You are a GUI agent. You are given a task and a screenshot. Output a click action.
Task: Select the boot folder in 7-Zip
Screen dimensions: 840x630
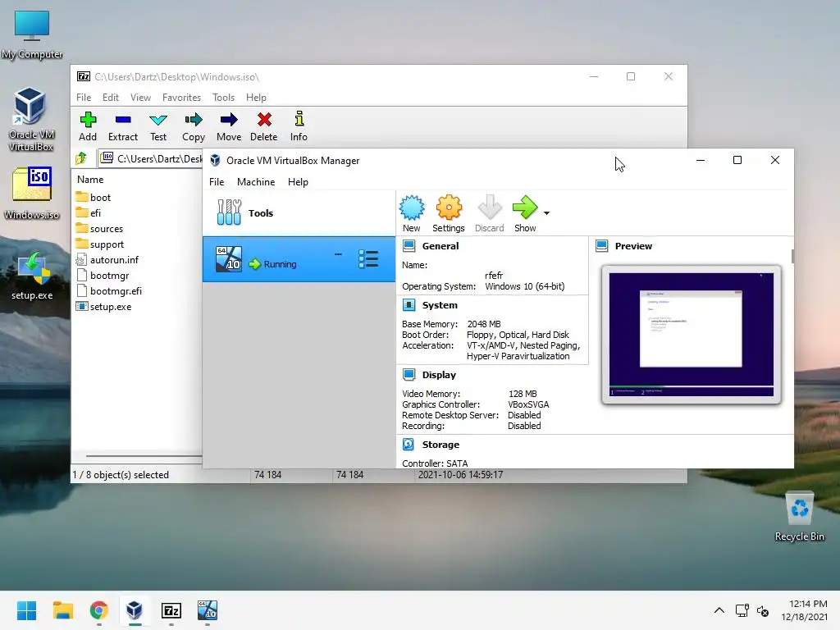coord(94,198)
